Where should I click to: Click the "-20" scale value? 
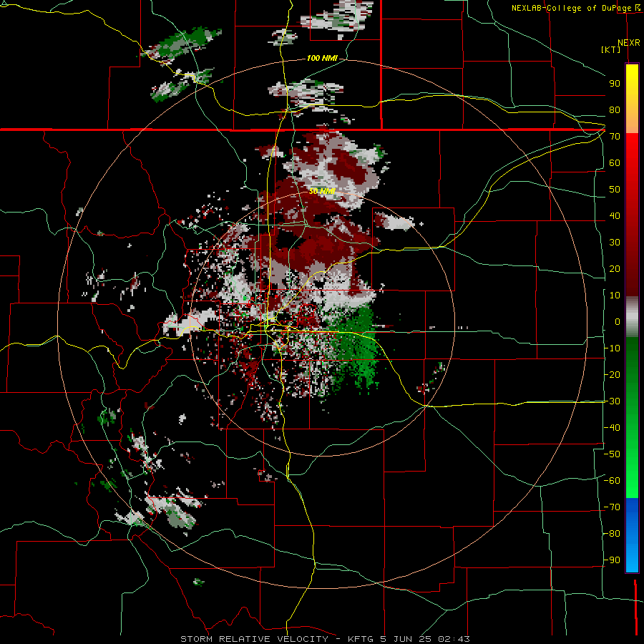pos(613,375)
